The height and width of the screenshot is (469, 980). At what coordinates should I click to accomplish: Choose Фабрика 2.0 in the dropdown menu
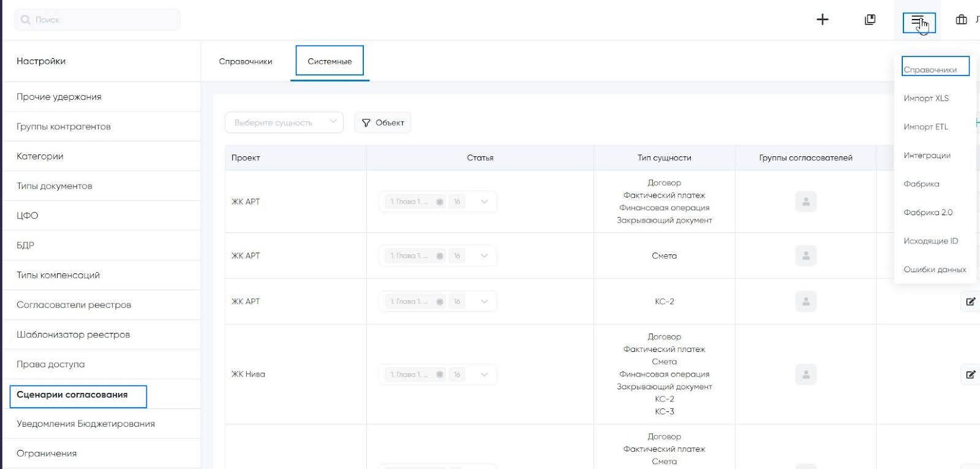tap(928, 213)
